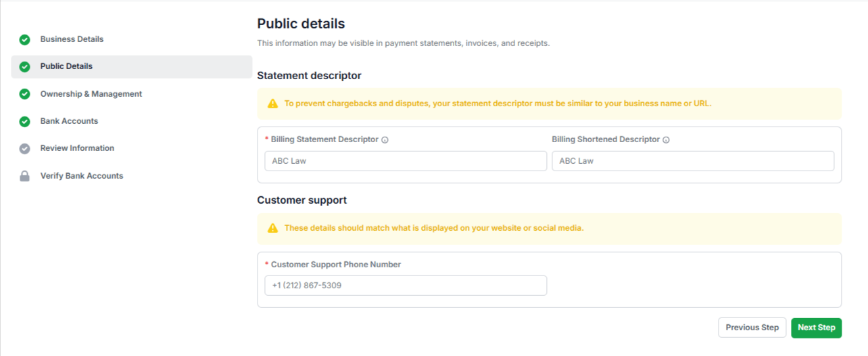Click the info icon next to Billing Shortened Descriptor

click(x=666, y=140)
